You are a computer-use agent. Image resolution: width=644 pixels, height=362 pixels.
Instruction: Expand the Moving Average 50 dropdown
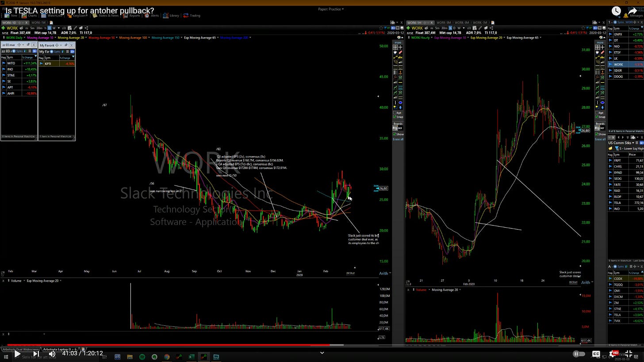[x=117, y=38]
